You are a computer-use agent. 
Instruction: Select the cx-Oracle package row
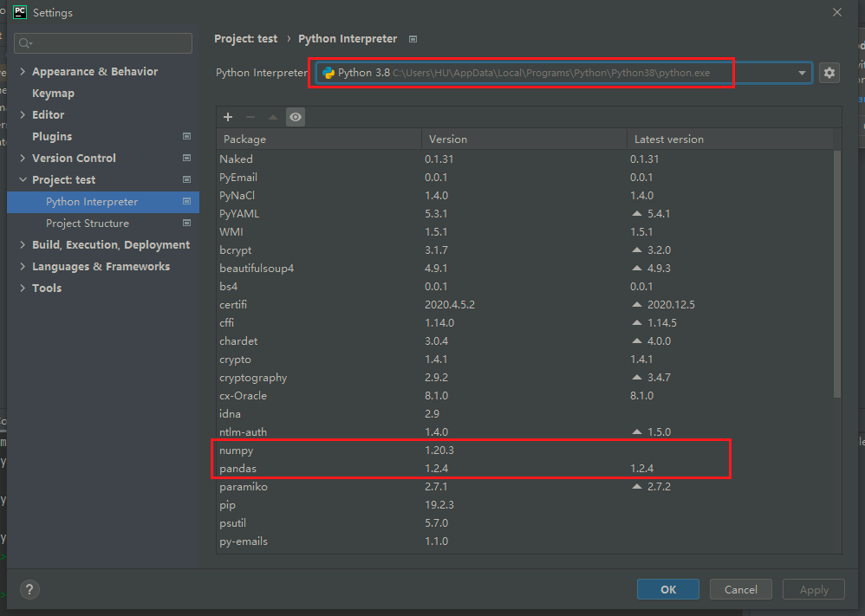[x=524, y=395]
